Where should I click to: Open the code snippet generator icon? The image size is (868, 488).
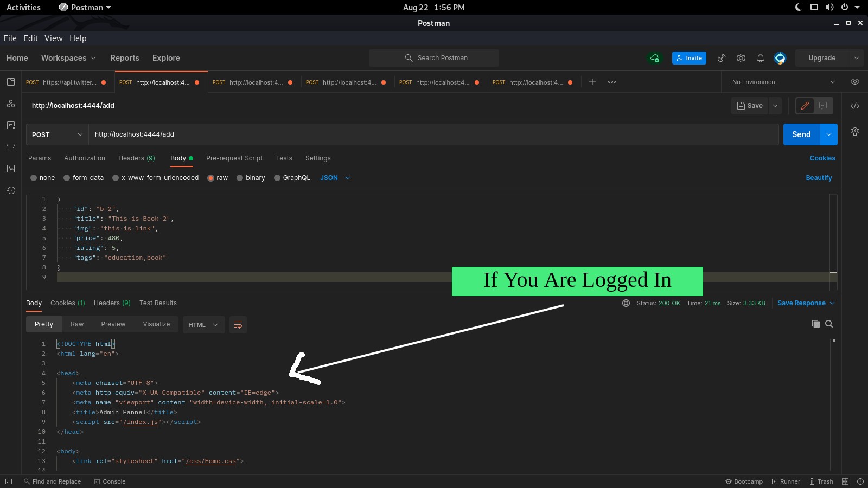(x=855, y=105)
